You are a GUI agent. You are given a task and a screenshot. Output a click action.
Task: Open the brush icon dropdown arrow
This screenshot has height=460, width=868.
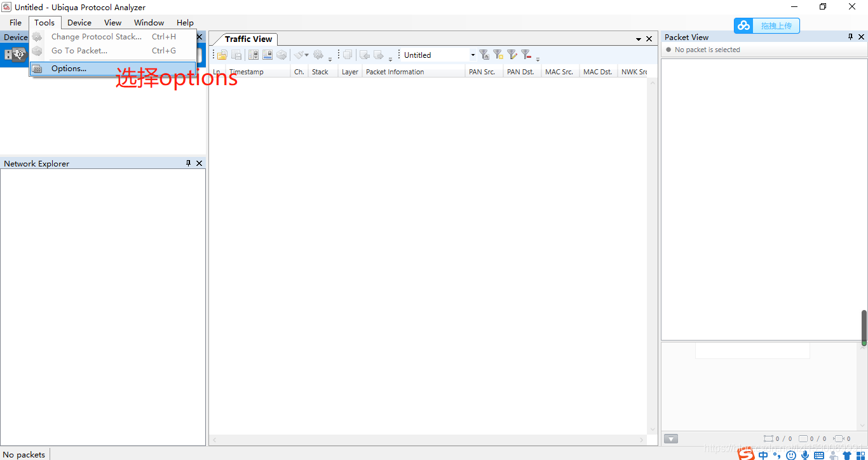pos(307,55)
